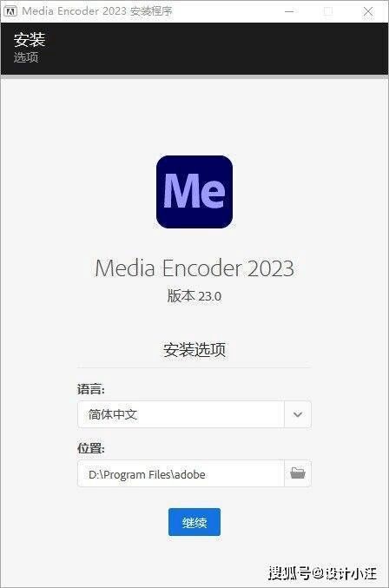The image size is (389, 588).
Task: Click the 安装选项 section heading
Action: 194,349
